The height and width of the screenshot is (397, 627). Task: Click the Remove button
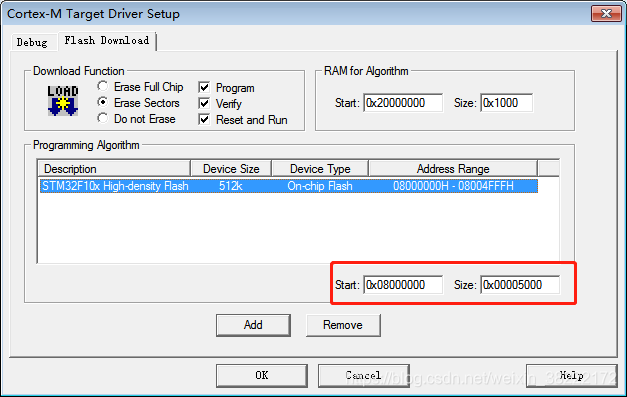click(x=343, y=325)
